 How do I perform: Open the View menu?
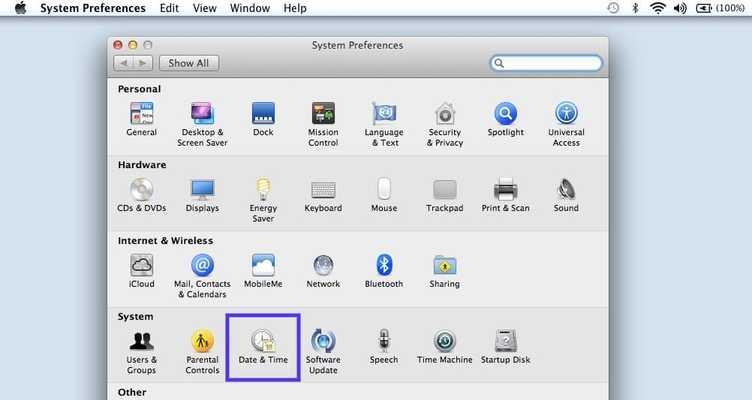pyautogui.click(x=204, y=8)
